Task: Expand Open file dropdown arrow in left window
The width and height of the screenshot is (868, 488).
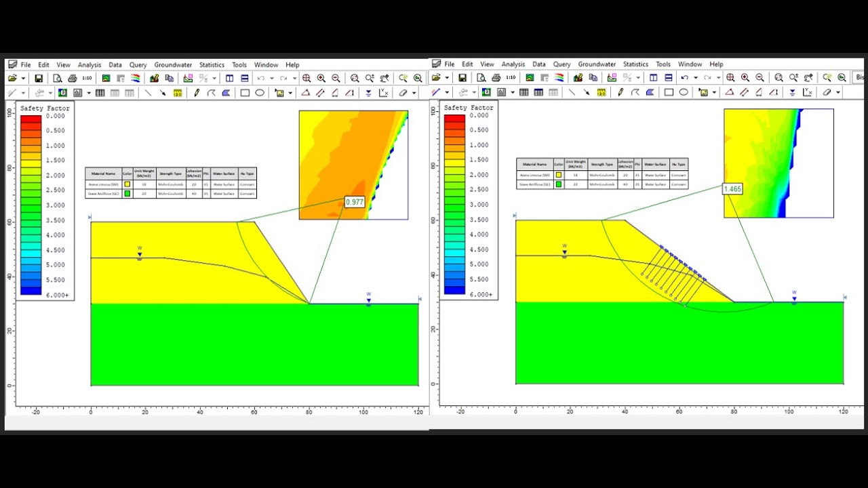Action: [23, 78]
